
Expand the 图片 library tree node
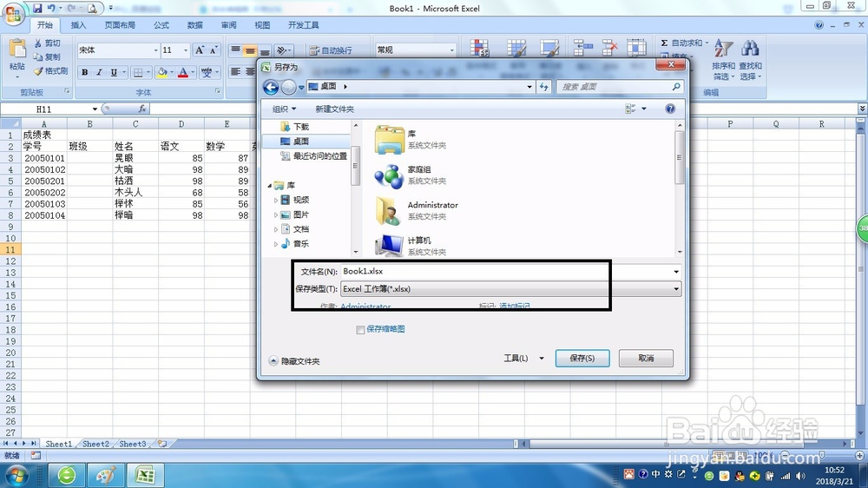click(x=276, y=215)
